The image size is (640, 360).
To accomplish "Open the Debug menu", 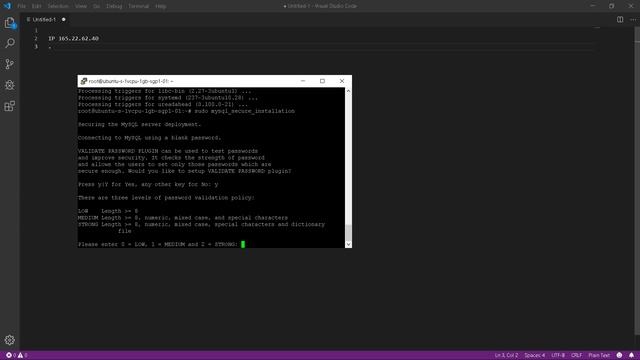I will (x=114, y=6).
